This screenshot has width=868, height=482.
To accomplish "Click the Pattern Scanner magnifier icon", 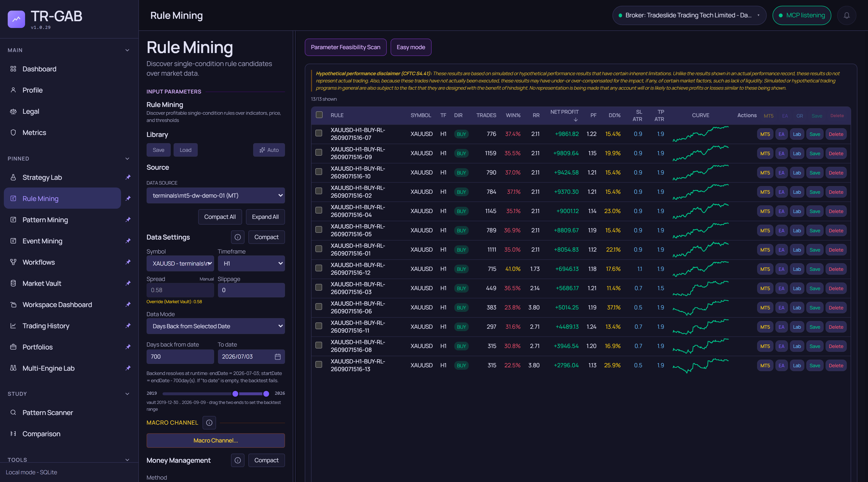I will (13, 413).
